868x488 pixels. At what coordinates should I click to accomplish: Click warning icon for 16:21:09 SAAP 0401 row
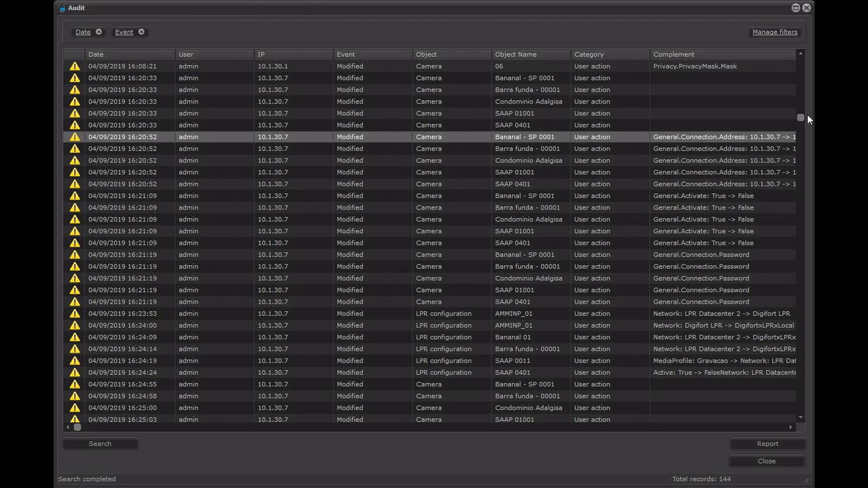point(75,243)
